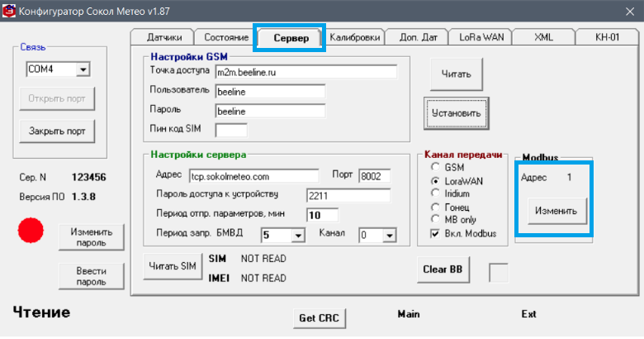Click the Пароль доступа к устройству field
The height and width of the screenshot is (339, 644).
[x=348, y=195]
